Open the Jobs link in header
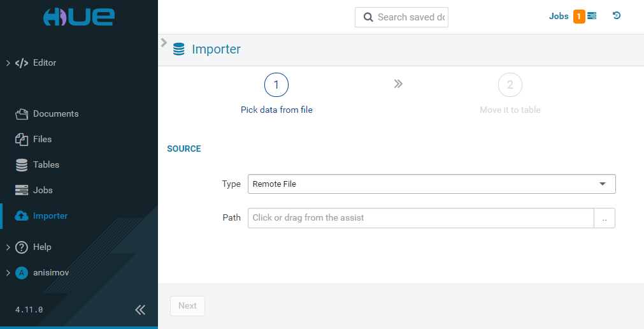The width and height of the screenshot is (644, 329). click(x=559, y=16)
